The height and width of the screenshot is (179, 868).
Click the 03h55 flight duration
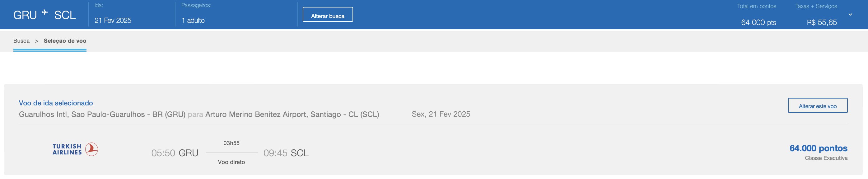(231, 143)
